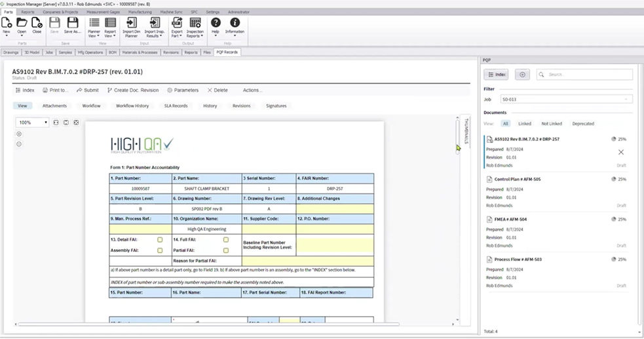644x339 pixels.
Task: Click the document horizontal scrollbar
Action: pyautogui.click(x=208, y=324)
